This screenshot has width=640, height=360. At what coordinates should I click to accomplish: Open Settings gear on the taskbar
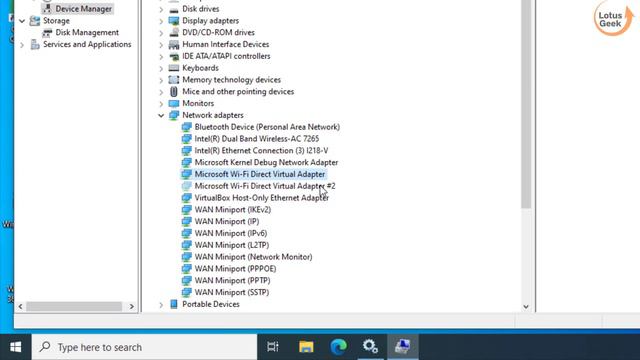click(370, 347)
